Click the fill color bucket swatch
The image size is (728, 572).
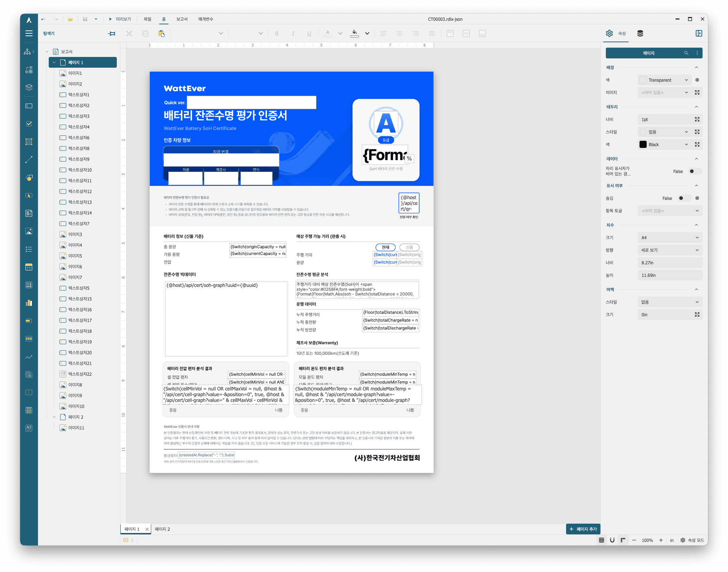click(x=355, y=33)
